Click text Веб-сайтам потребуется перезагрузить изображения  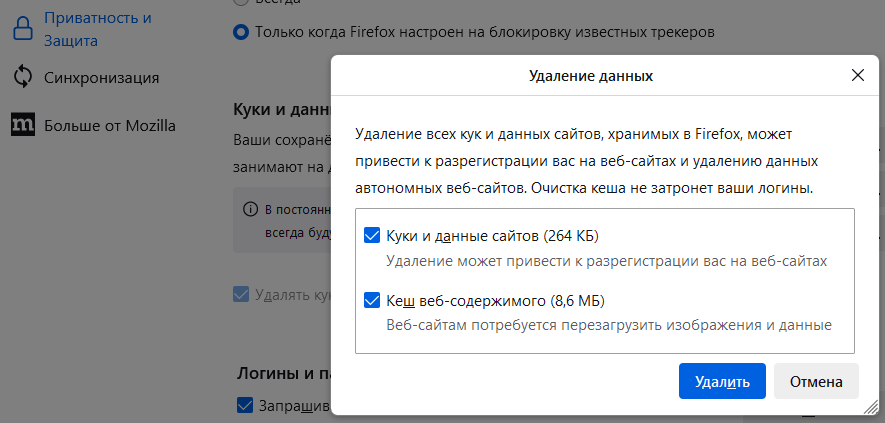coord(609,326)
